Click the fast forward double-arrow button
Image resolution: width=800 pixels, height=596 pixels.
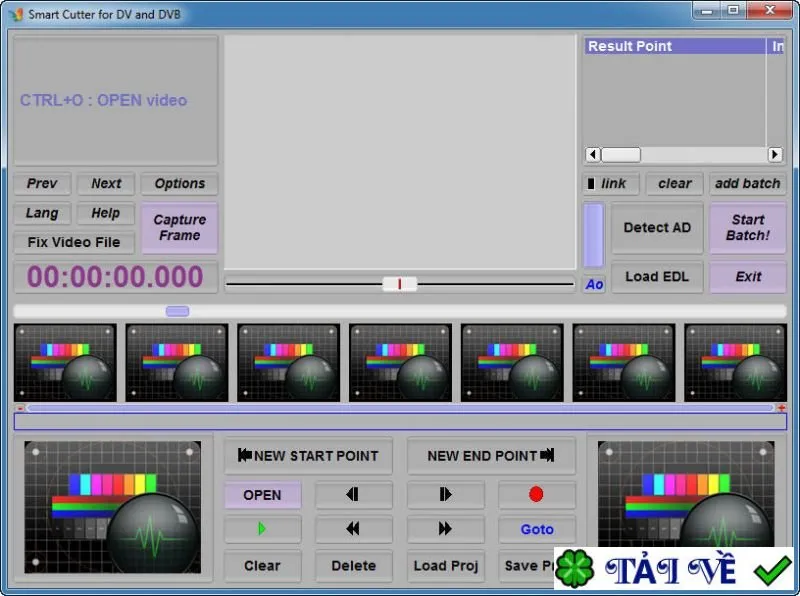coord(445,529)
